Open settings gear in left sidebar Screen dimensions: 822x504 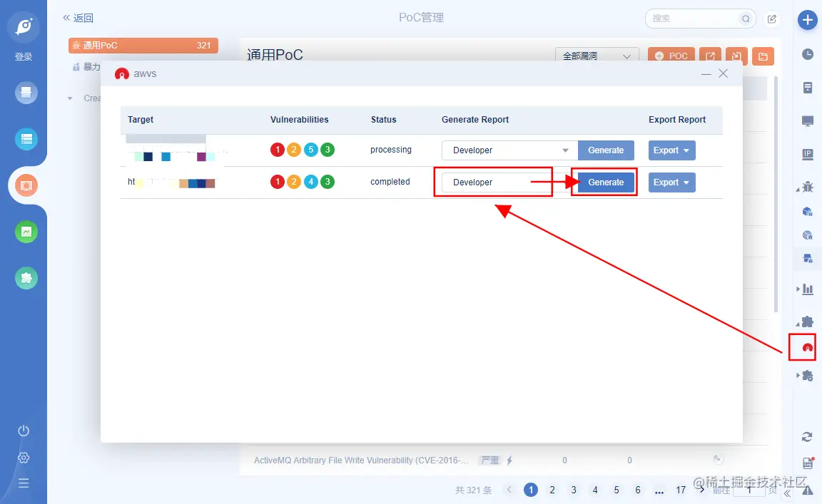[24, 458]
